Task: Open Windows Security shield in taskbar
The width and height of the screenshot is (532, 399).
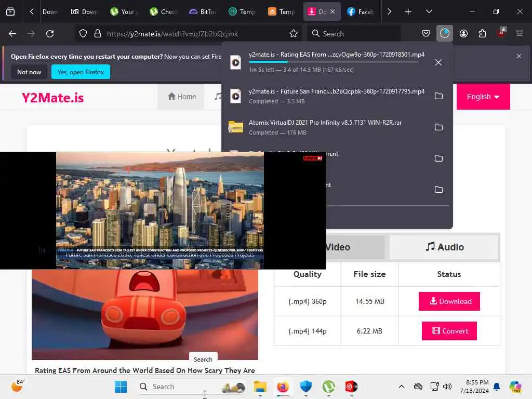Action: coord(306,387)
